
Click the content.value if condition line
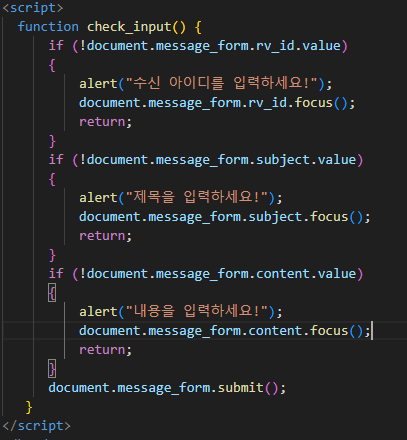(206, 274)
